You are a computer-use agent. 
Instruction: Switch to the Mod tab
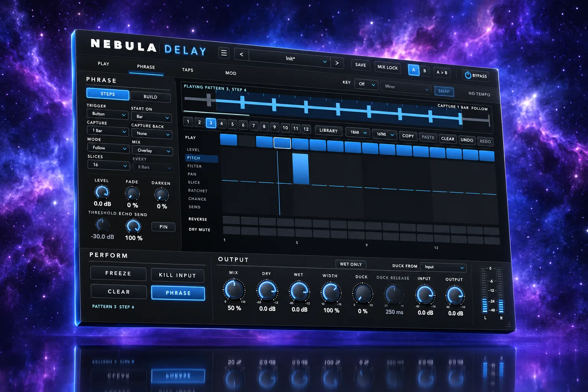(x=231, y=73)
